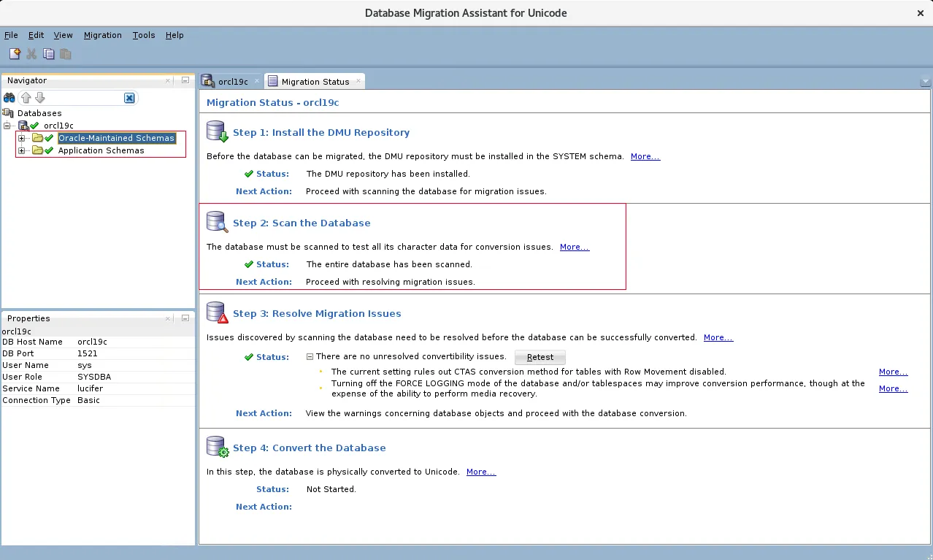Open the Navigator search using the binoculars icon
Screen dimensions: 933x560
pos(9,98)
